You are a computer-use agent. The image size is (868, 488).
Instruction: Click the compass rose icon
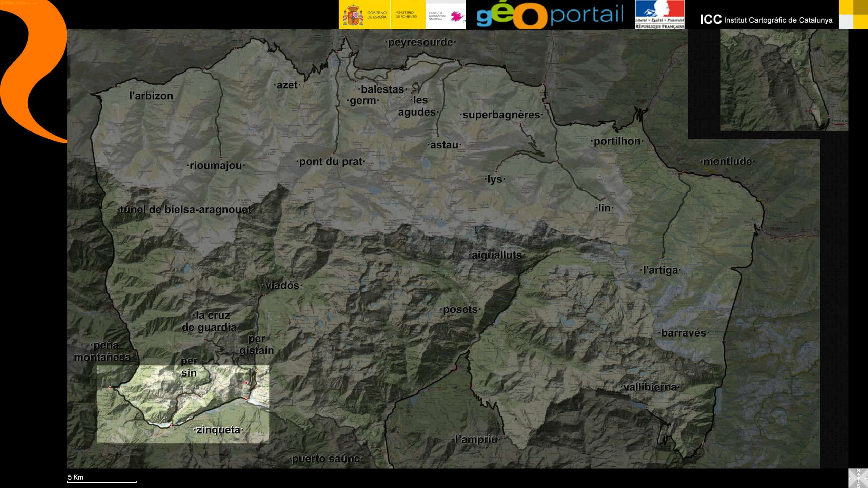tap(858, 478)
